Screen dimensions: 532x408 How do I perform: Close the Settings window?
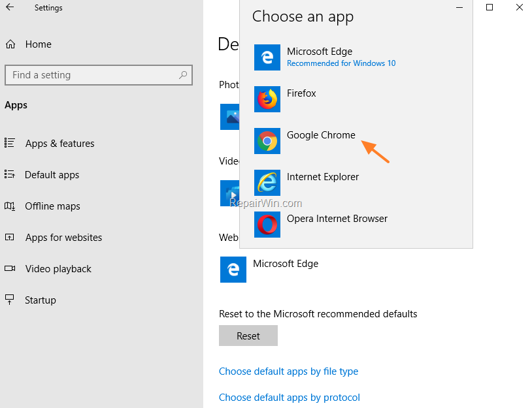pyautogui.click(x=519, y=7)
